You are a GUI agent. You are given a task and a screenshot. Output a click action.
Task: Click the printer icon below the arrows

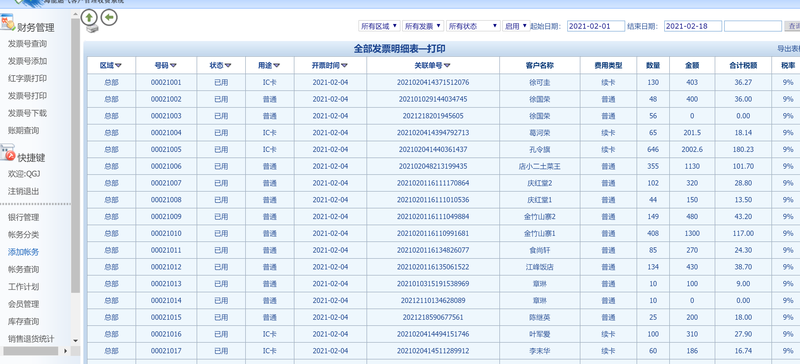coord(92,29)
